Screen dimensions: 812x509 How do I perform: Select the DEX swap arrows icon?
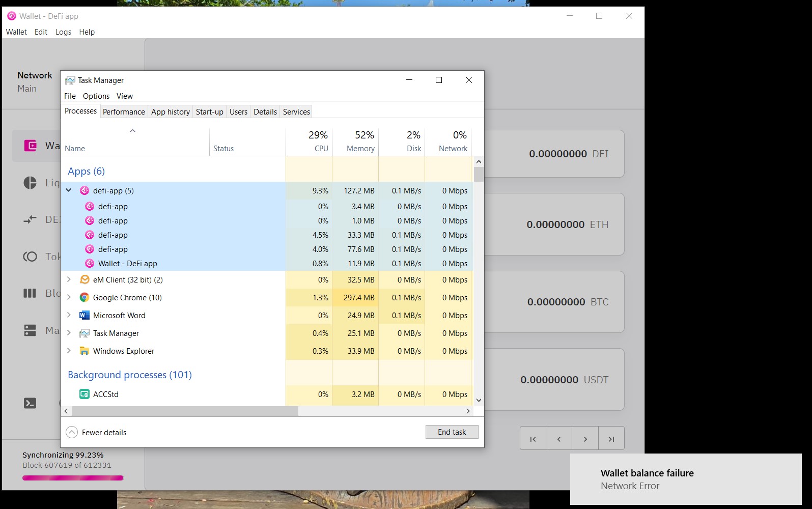pyautogui.click(x=30, y=219)
